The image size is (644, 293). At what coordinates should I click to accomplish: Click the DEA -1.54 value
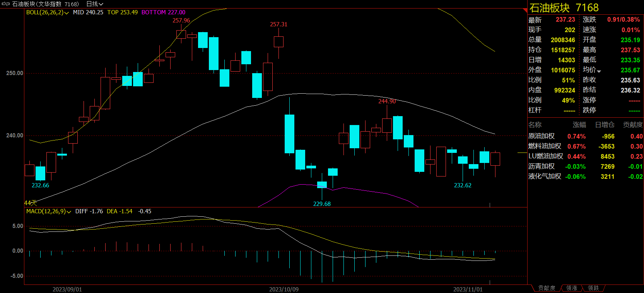(x=120, y=211)
